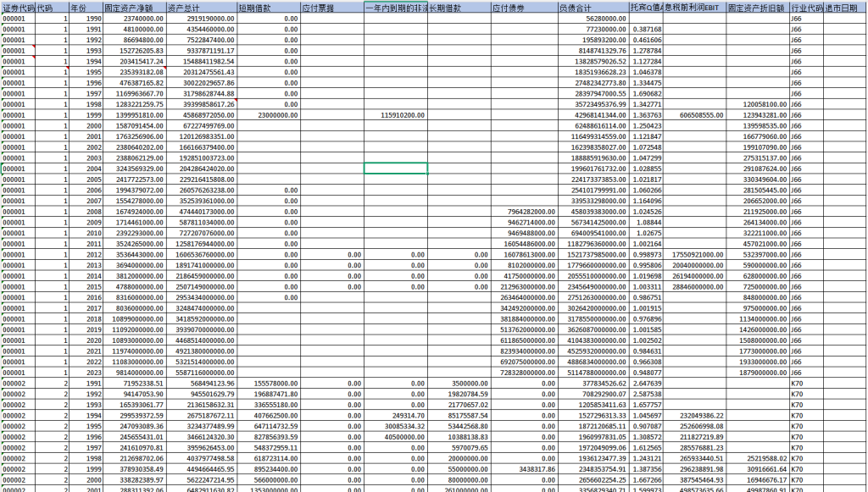Select the 行业代码 header cell

pyautogui.click(x=804, y=6)
